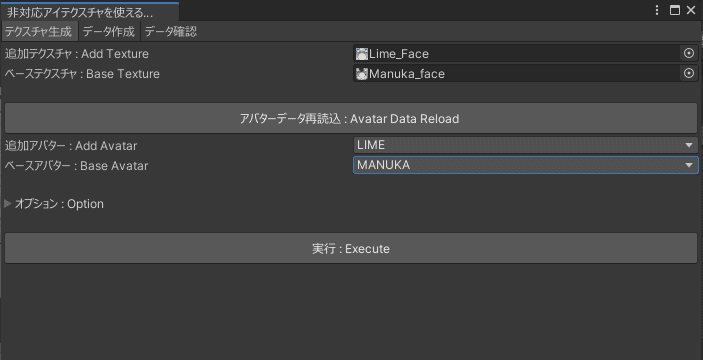Switch to the データ確認 tab

[171, 32]
